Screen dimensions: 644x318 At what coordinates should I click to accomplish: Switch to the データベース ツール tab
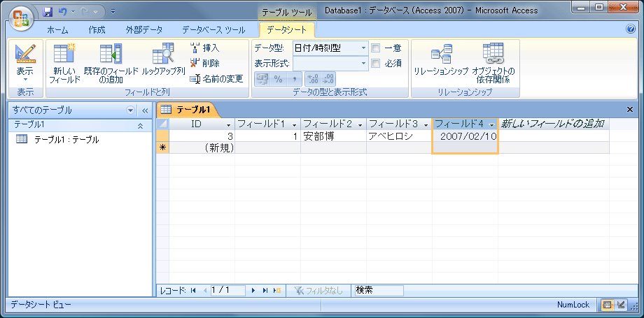pos(213,30)
